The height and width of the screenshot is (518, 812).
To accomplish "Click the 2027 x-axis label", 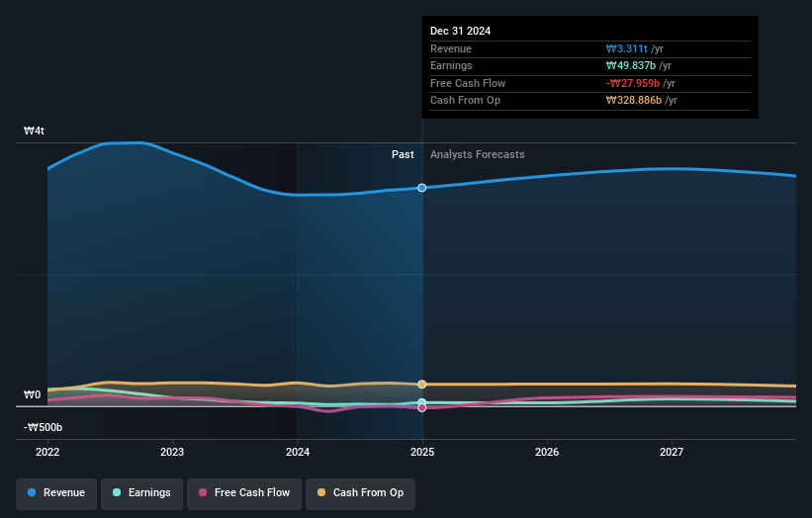I will pos(672,452).
